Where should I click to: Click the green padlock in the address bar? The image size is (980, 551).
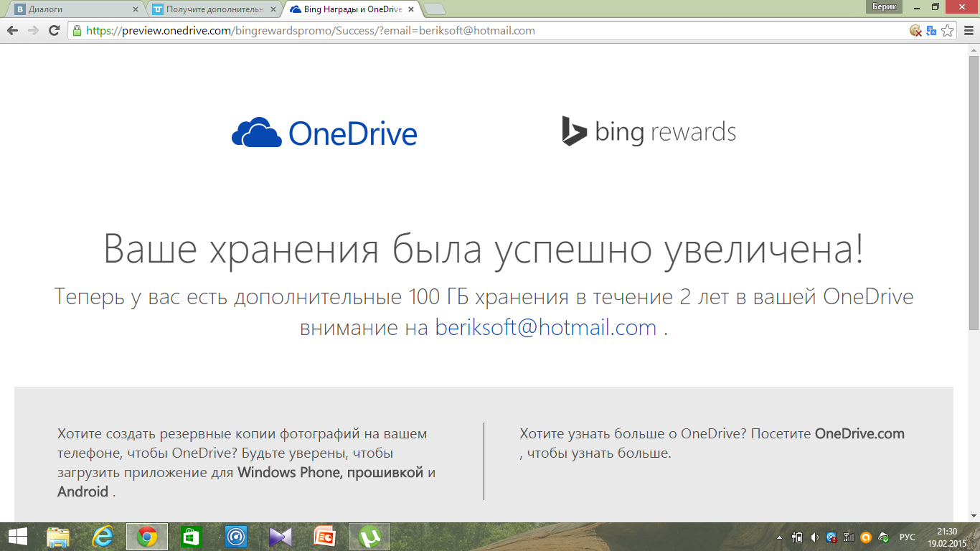(77, 31)
